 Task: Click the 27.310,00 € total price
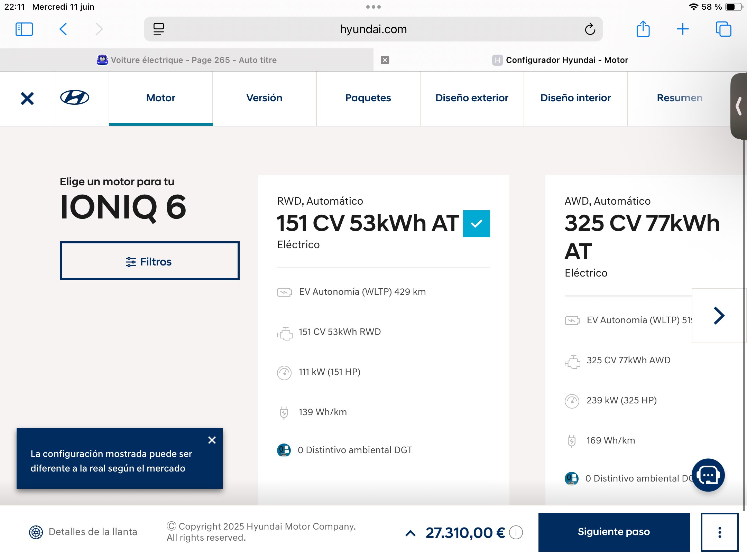click(465, 533)
